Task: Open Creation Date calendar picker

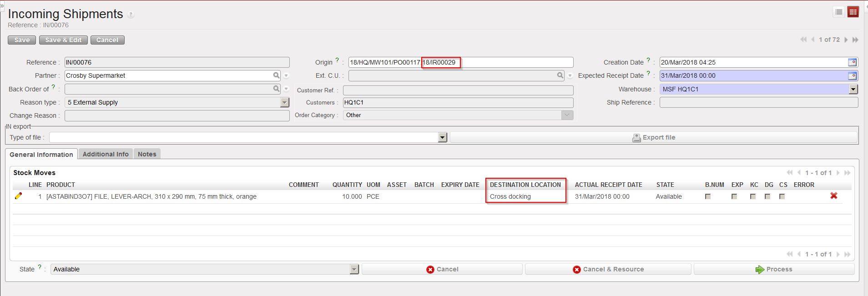Action: tap(852, 62)
